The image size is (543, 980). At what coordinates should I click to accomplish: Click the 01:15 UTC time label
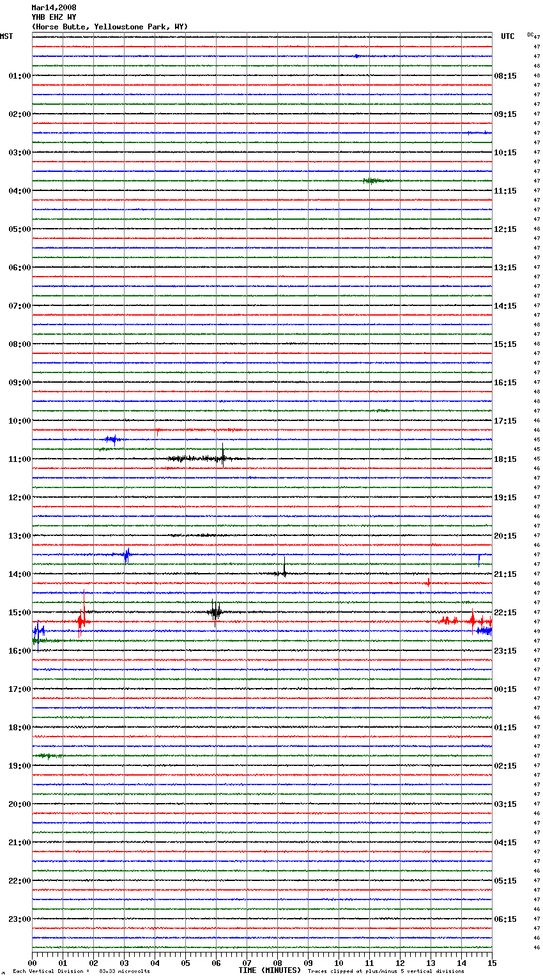click(505, 728)
